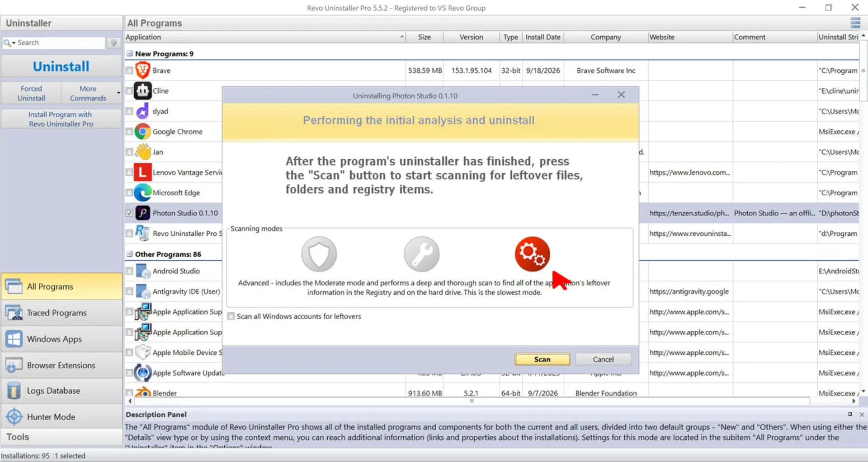Sort by the Company column header
The image size is (868, 462).
tap(606, 37)
